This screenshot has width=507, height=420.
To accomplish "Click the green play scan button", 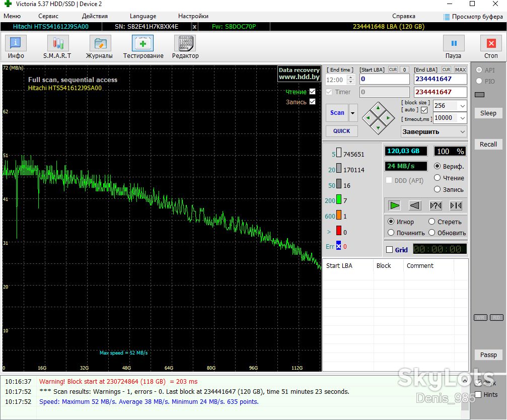I will point(395,205).
